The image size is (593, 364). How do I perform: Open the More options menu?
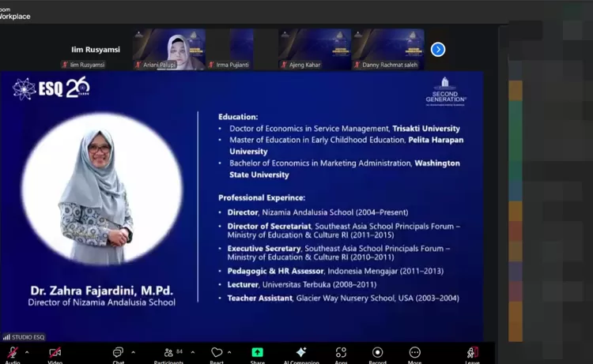(415, 355)
